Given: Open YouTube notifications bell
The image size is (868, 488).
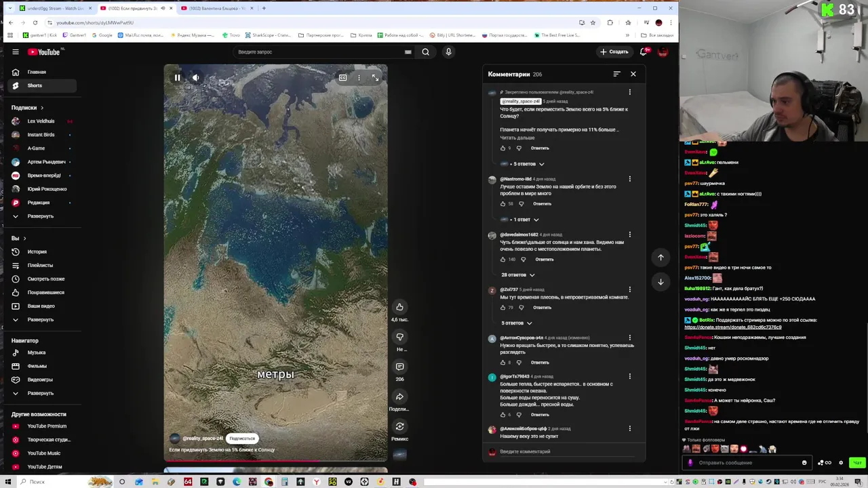Looking at the screenshot, I should click(644, 52).
